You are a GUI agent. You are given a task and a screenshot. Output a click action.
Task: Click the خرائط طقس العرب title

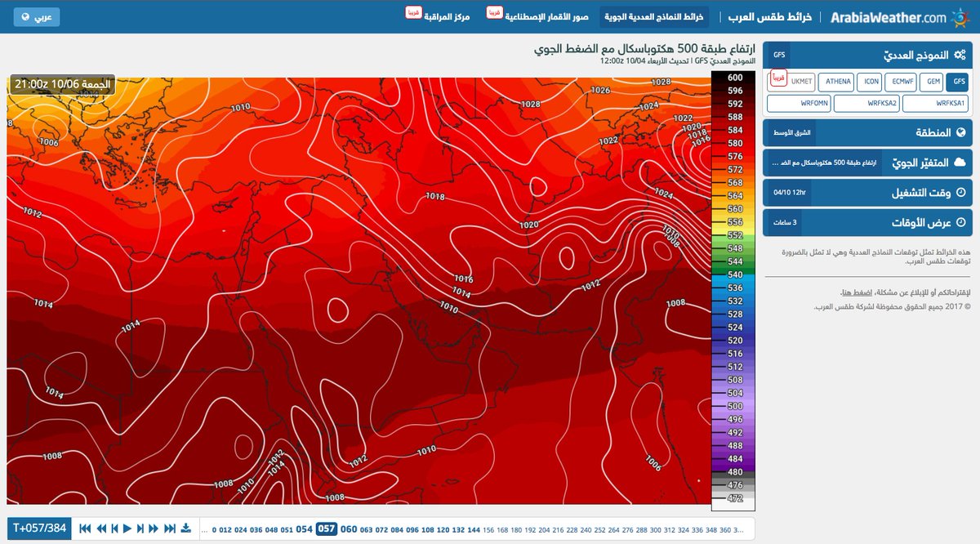(x=768, y=17)
